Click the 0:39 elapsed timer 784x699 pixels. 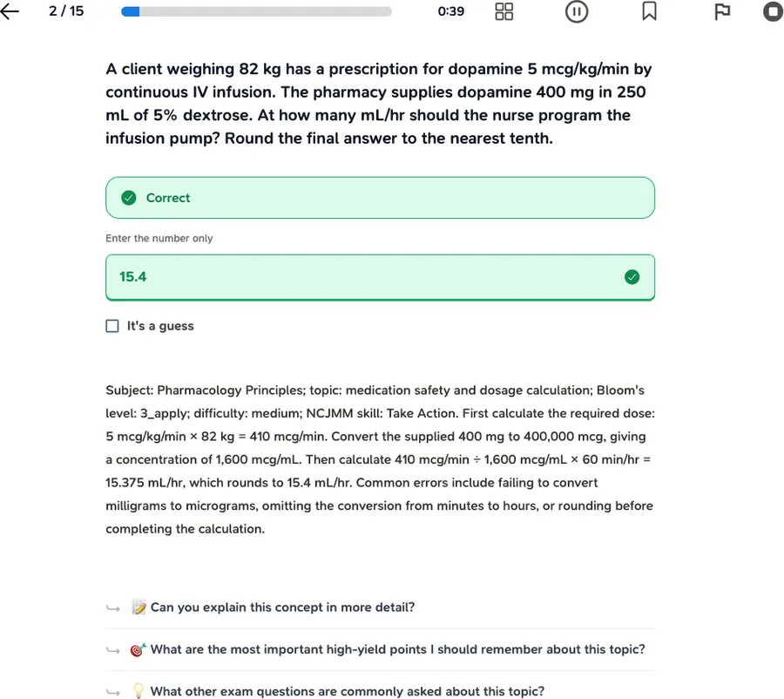tap(450, 11)
